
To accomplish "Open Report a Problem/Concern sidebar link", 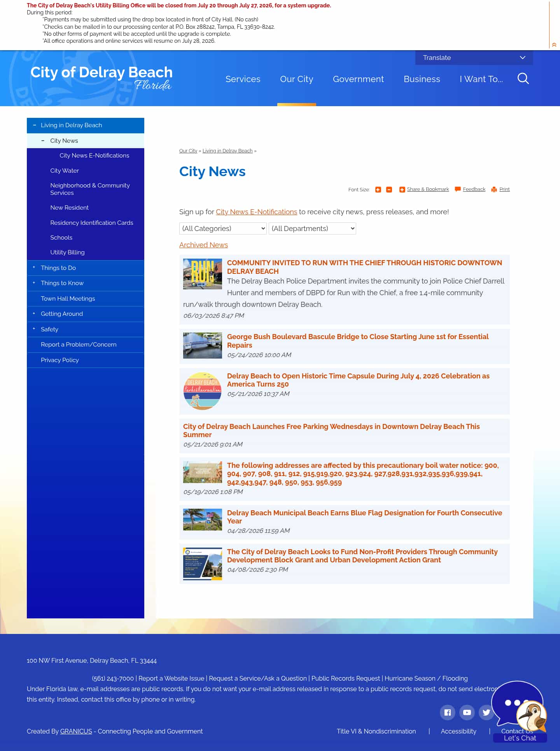I will click(79, 345).
